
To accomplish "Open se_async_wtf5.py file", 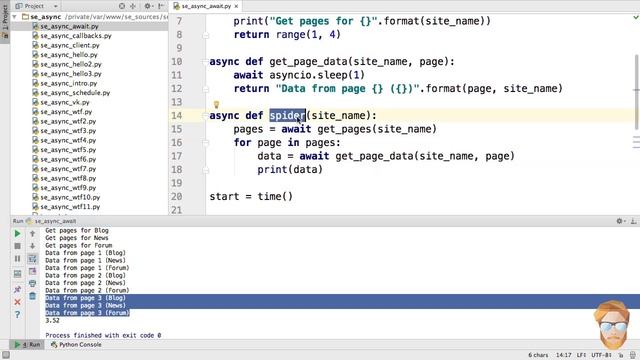I will pos(68,149).
